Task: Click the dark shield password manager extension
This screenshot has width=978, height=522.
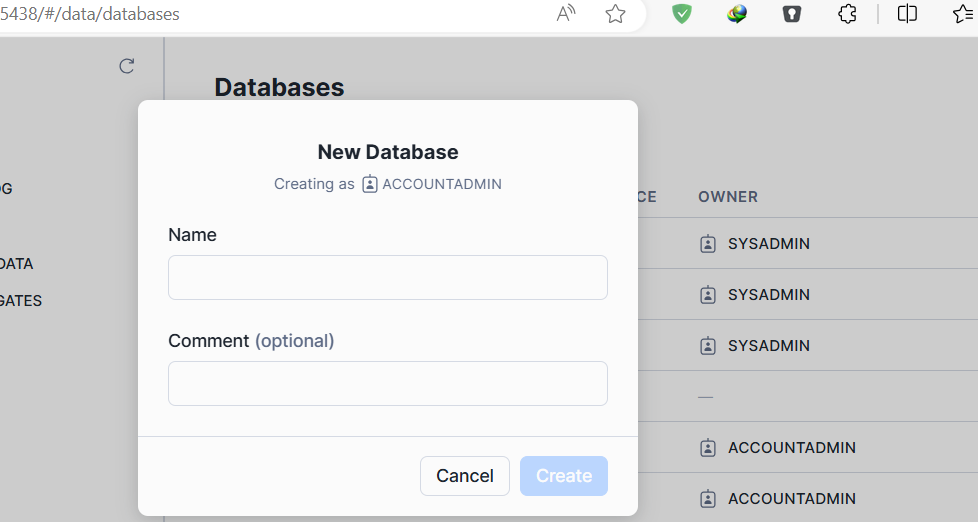Action: click(x=792, y=14)
